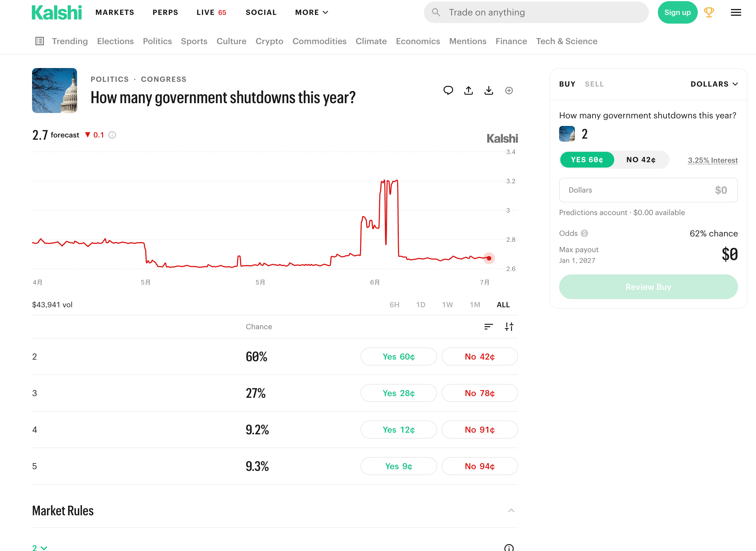Screen dimensions: 756x551
Task: Click the search magnifier icon
Action: click(x=436, y=12)
